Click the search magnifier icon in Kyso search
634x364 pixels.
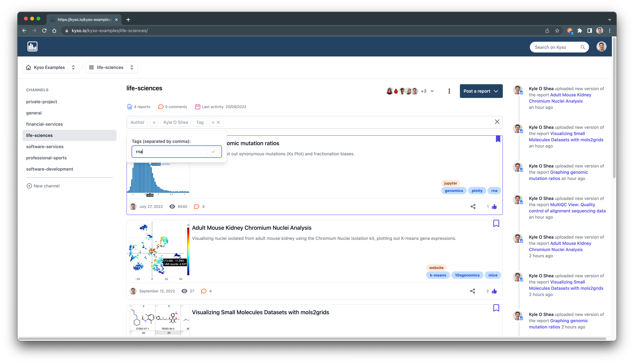[x=583, y=47]
